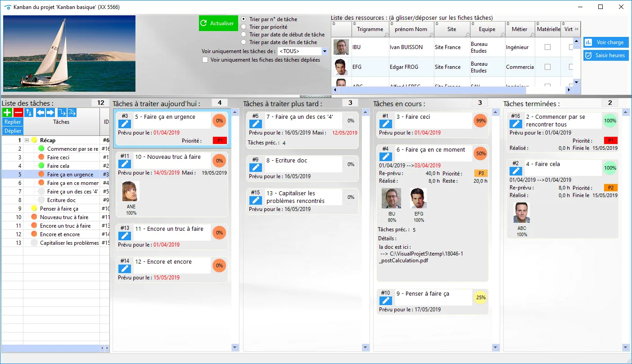Click pencil edit icon on card #11
The height and width of the screenshot is (364, 632).
pyautogui.click(x=125, y=164)
